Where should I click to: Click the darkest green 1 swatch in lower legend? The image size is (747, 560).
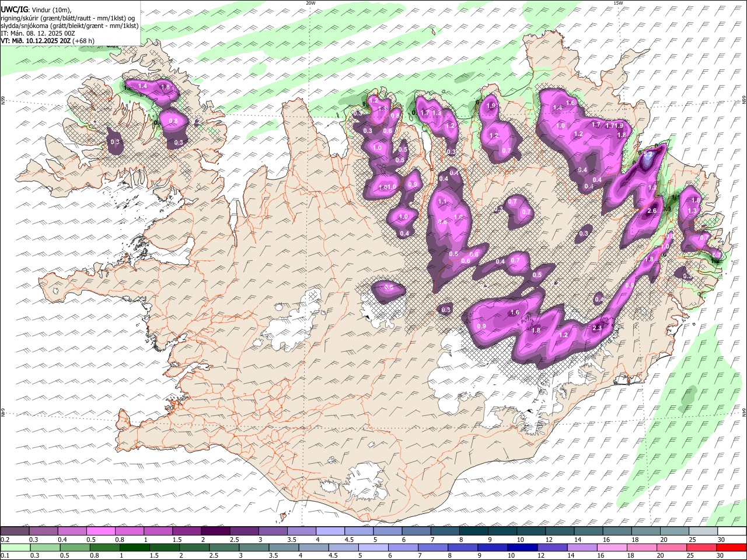tap(134, 548)
